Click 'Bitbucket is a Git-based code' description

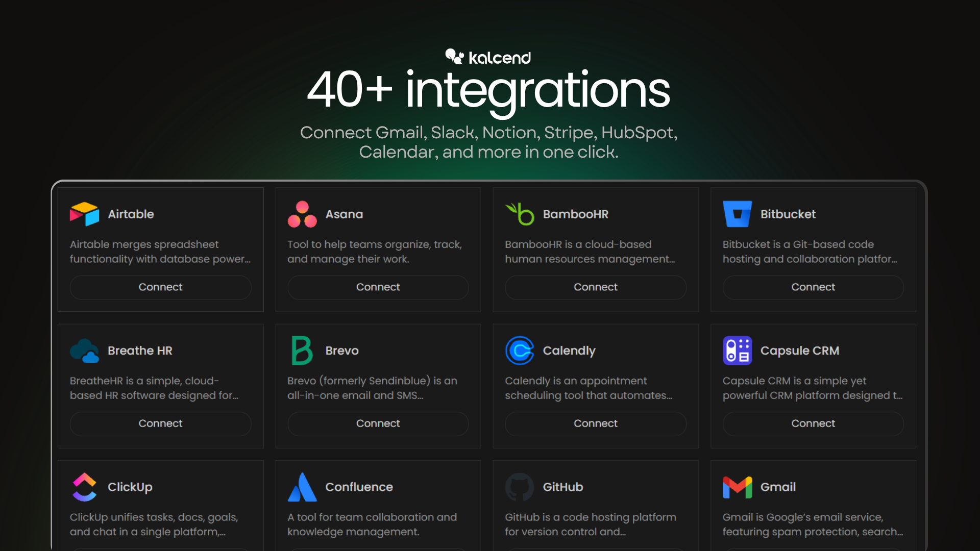810,252
